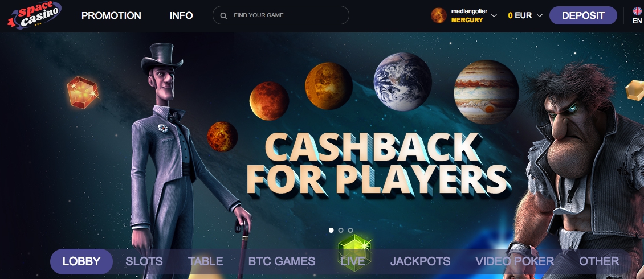Select the second carousel slide dot
This screenshot has height=279, width=644.
[340, 230]
